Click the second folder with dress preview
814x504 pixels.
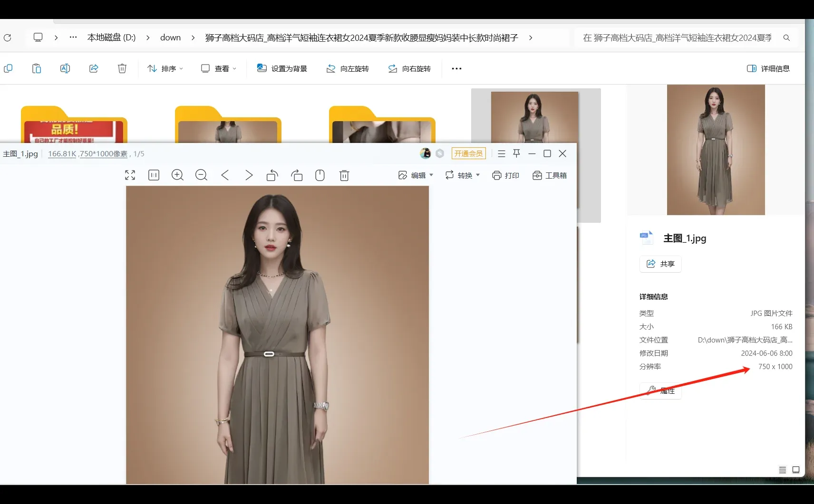pyautogui.click(x=228, y=124)
